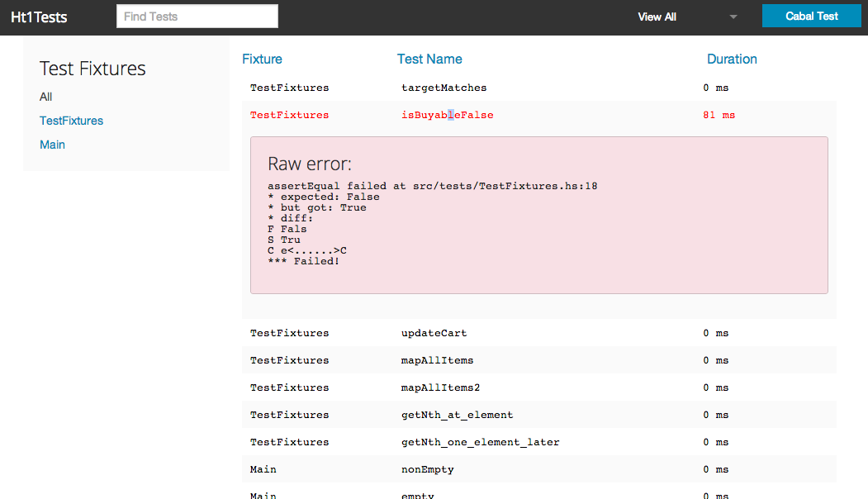
Task: Click the Main fixture cell for nonEmpty
Action: point(263,469)
